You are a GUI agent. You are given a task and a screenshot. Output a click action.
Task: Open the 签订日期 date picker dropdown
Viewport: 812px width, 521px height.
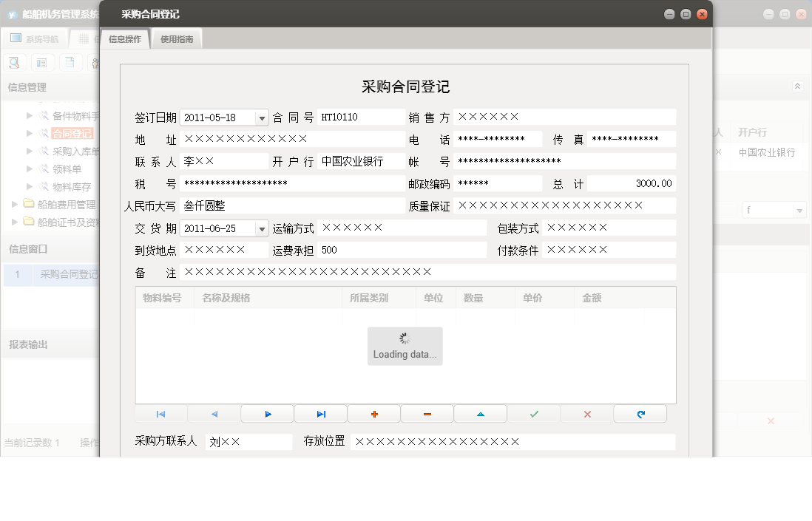point(262,117)
